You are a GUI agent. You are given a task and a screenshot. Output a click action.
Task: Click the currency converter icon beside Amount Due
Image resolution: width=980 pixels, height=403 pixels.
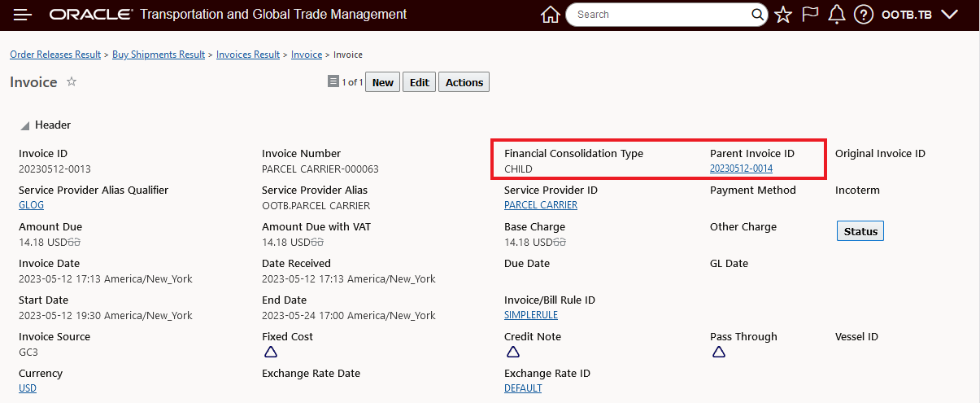[x=76, y=243]
